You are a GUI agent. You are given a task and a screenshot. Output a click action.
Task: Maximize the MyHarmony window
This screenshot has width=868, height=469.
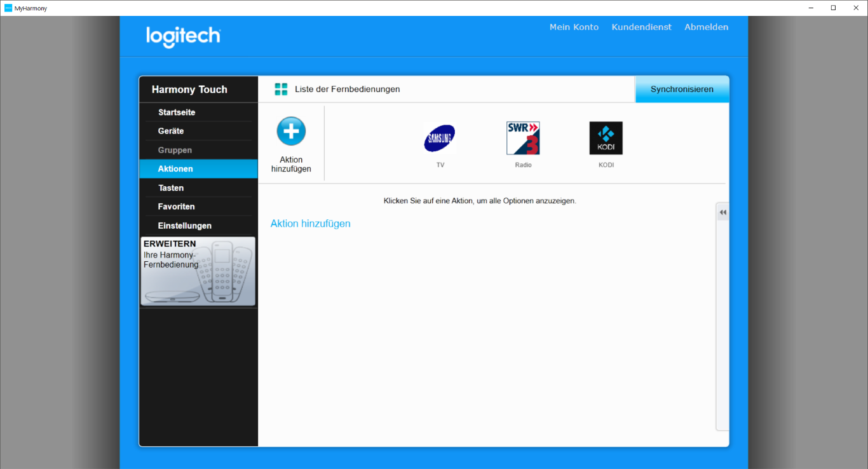click(833, 8)
